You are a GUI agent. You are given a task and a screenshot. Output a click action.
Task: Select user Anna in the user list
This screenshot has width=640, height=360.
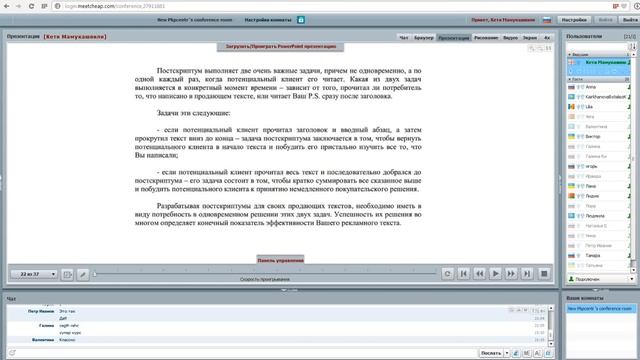pyautogui.click(x=598, y=87)
